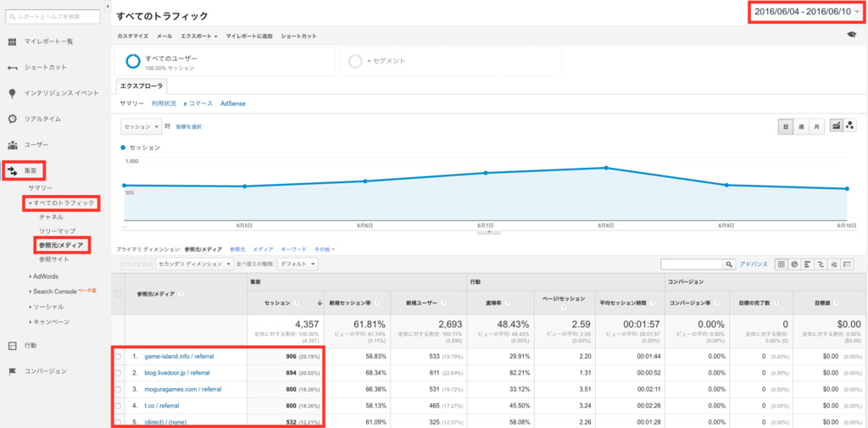The width and height of the screenshot is (868, 428).
Task: Open 参照サイト in the sidebar
Action: (53, 259)
